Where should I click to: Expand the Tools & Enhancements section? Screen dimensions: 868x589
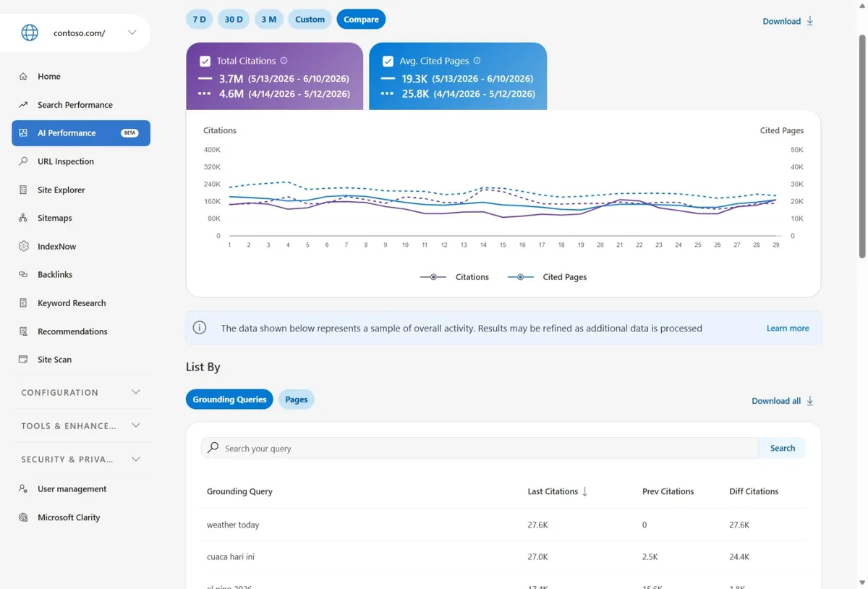coord(81,425)
